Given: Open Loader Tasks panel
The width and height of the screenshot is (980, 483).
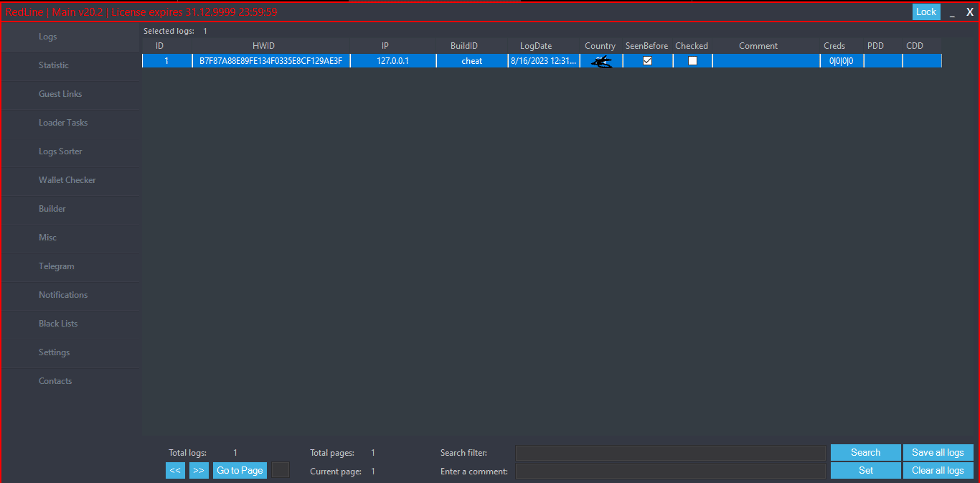Looking at the screenshot, I should click(x=70, y=123).
